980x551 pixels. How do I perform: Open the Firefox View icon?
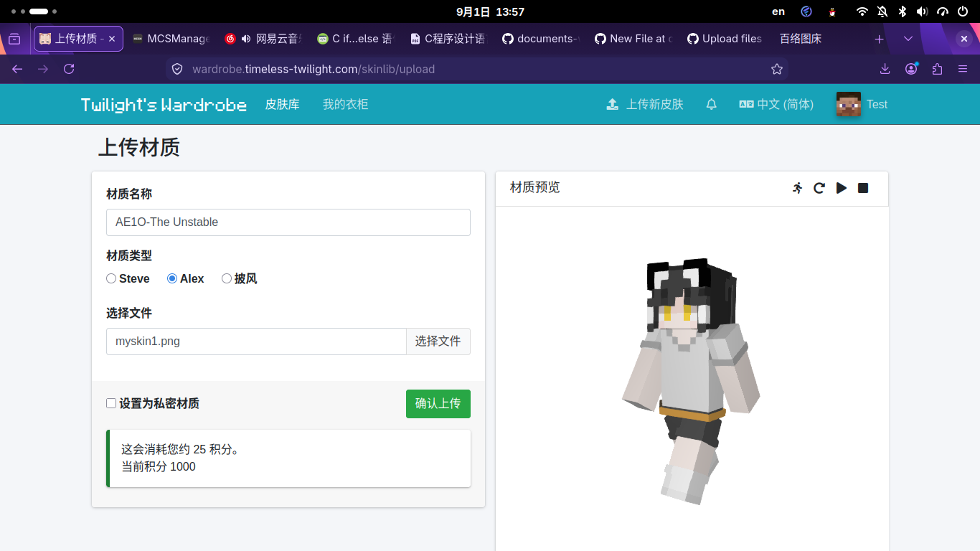(14, 39)
